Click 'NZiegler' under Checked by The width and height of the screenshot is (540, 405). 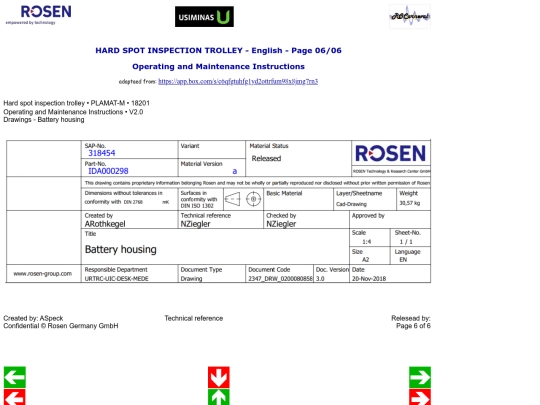coord(281,224)
